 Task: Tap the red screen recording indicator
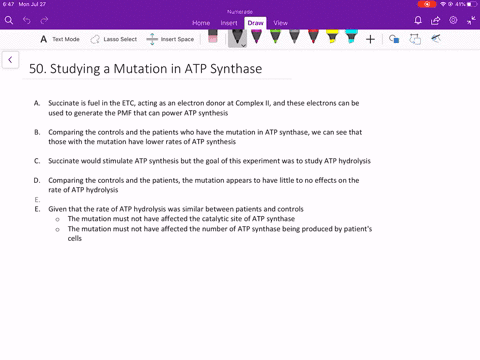(427, 4)
